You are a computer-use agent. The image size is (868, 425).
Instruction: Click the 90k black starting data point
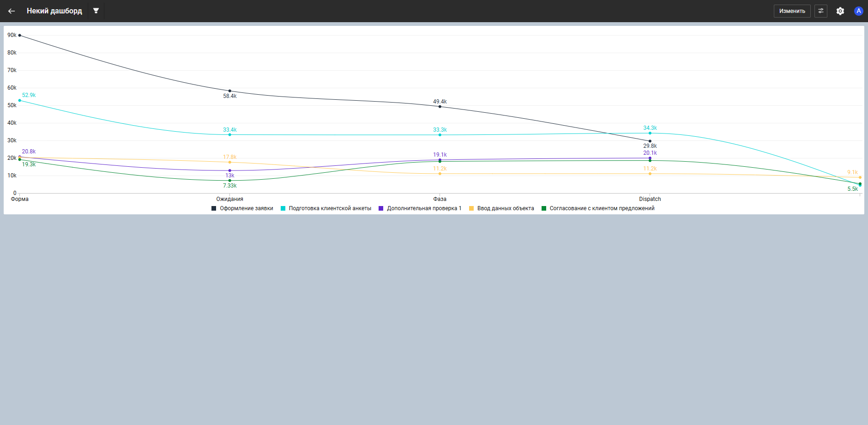click(x=20, y=35)
